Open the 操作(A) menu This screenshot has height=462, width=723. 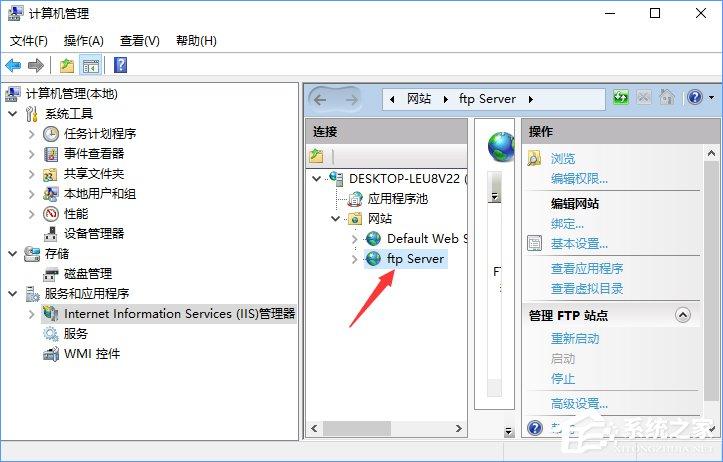pyautogui.click(x=83, y=41)
